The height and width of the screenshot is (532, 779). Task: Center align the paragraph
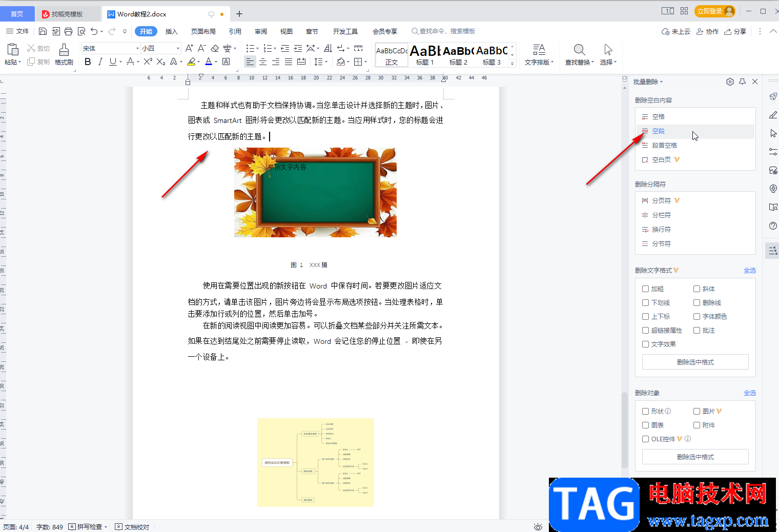[x=263, y=62]
